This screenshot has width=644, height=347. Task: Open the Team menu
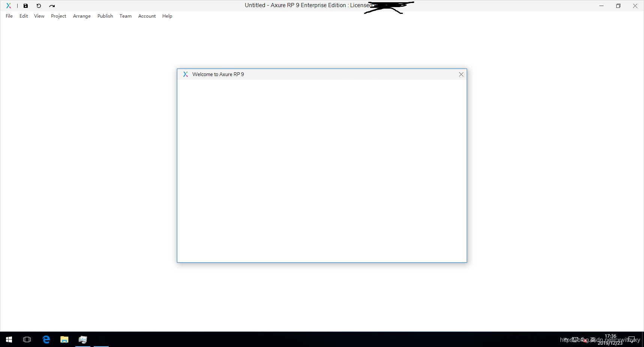(x=126, y=16)
